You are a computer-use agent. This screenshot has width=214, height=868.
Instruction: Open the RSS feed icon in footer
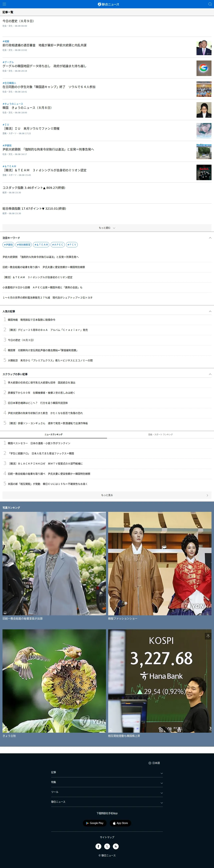(116, 846)
